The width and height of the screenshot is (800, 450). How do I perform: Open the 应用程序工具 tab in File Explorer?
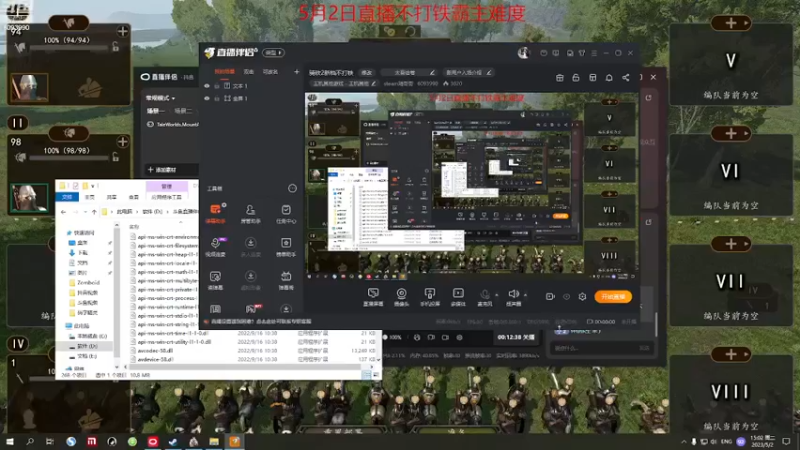tap(167, 197)
